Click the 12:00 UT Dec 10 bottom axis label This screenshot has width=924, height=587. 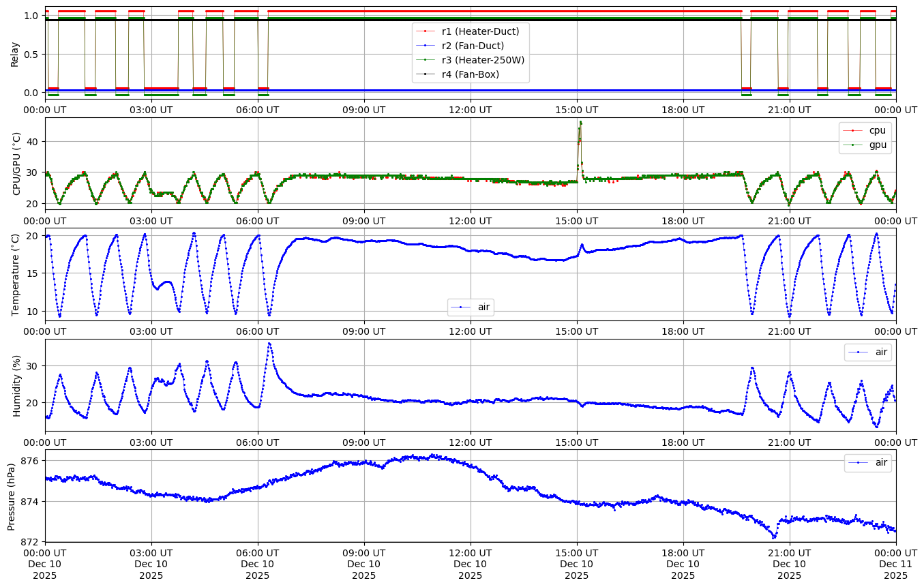point(470,564)
